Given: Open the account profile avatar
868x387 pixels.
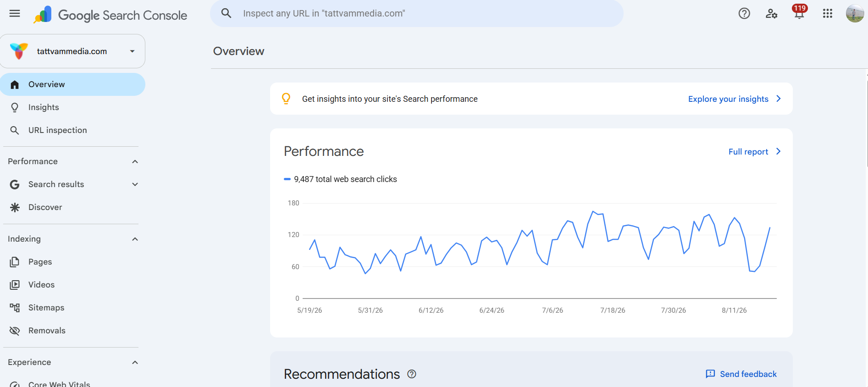Looking at the screenshot, I should point(855,13).
